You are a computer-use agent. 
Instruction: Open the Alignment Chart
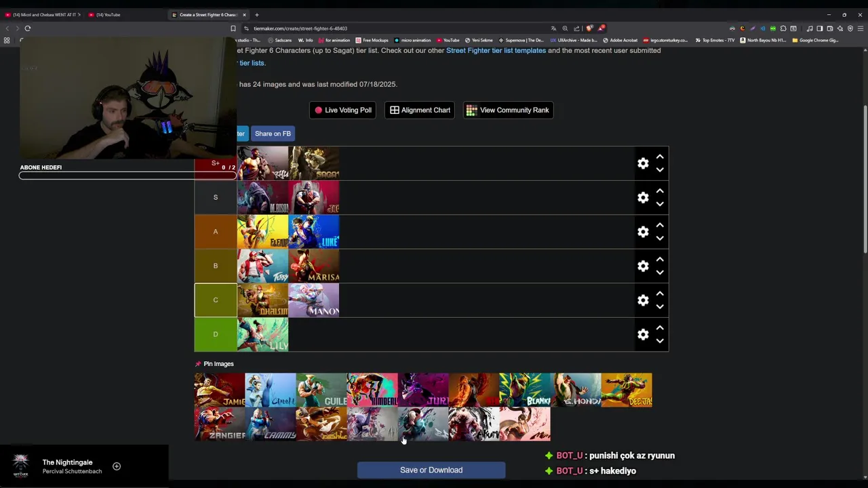(420, 110)
